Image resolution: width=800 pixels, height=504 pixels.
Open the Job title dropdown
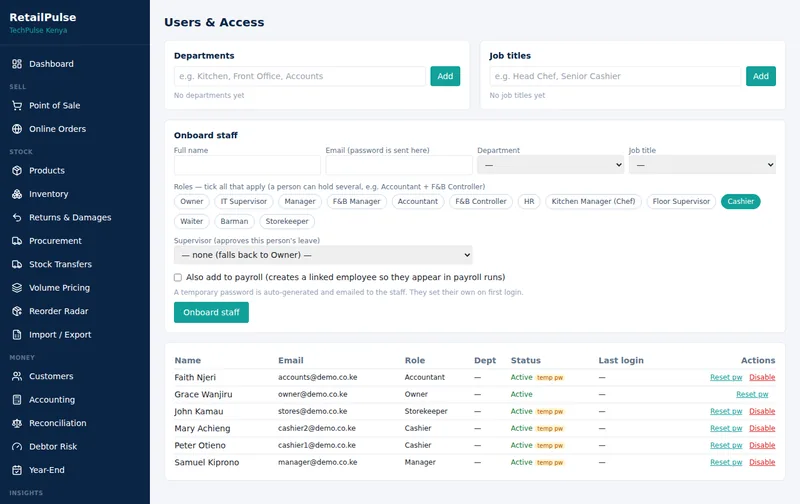(x=702, y=165)
